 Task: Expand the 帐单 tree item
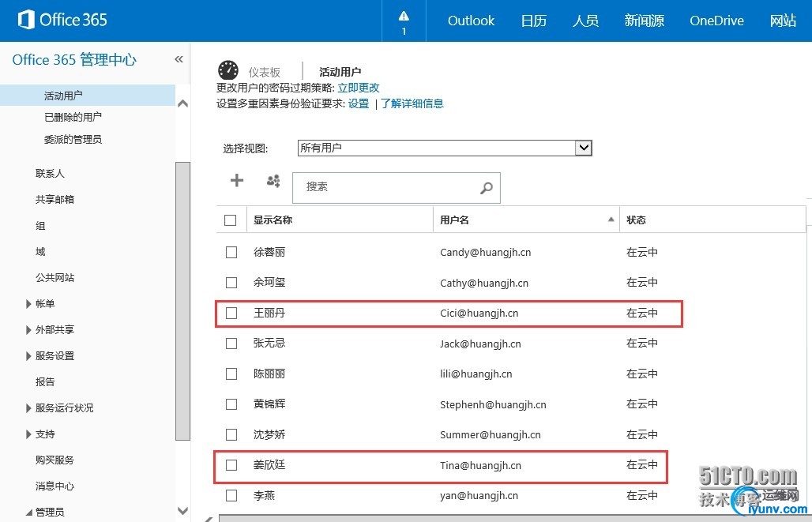click(x=28, y=304)
